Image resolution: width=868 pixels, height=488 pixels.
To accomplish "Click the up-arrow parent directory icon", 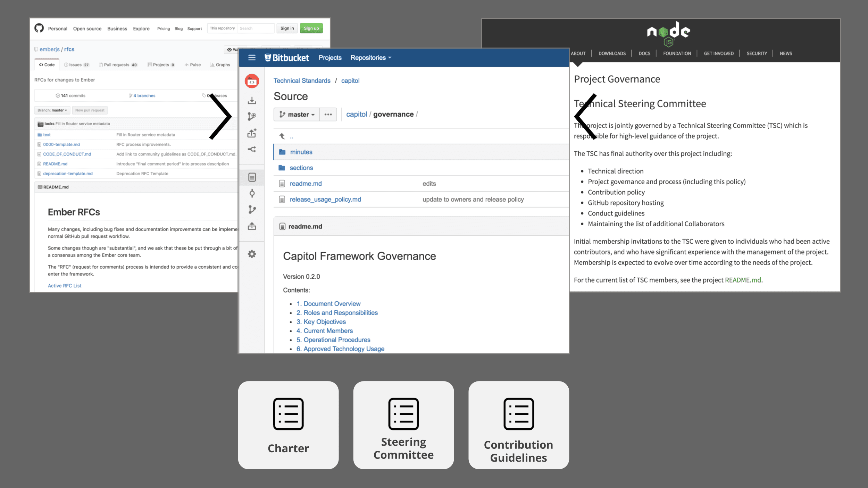I will point(282,136).
